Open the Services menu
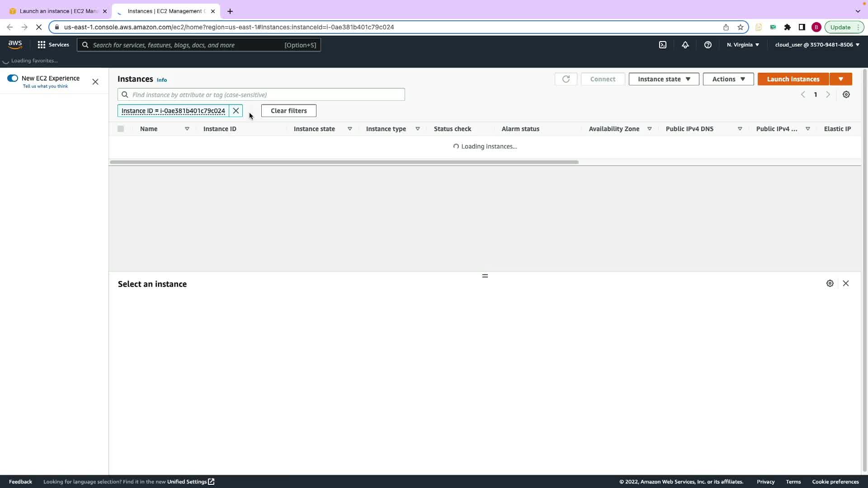This screenshot has height=488, width=868. [53, 45]
